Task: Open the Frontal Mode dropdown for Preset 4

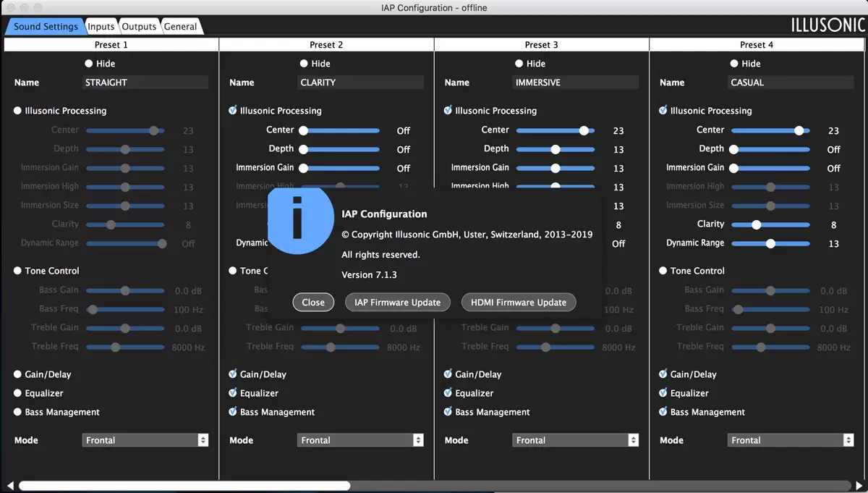Action: pos(791,440)
